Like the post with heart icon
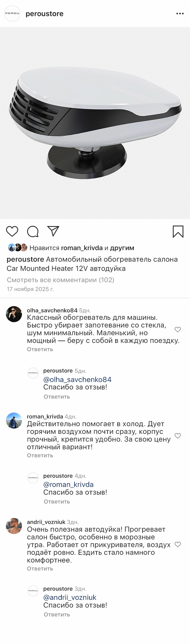 [12, 231]
